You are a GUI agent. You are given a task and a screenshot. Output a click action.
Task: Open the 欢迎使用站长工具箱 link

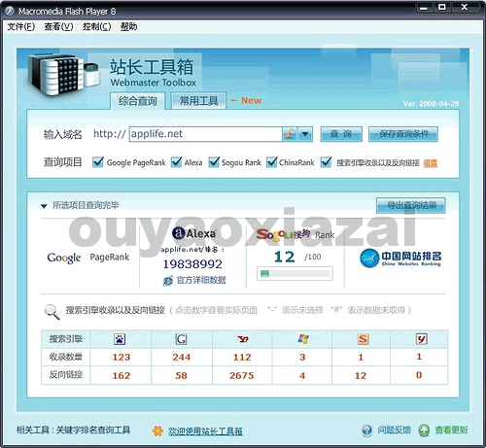point(205,431)
